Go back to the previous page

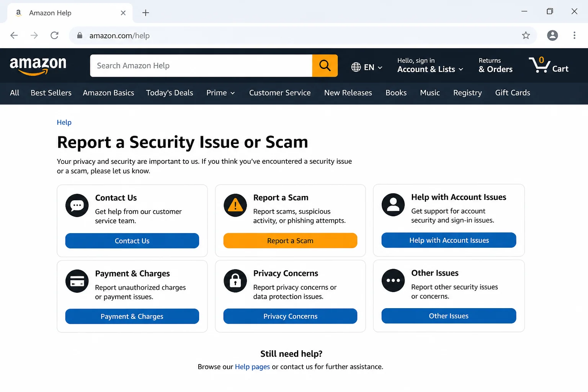click(14, 36)
